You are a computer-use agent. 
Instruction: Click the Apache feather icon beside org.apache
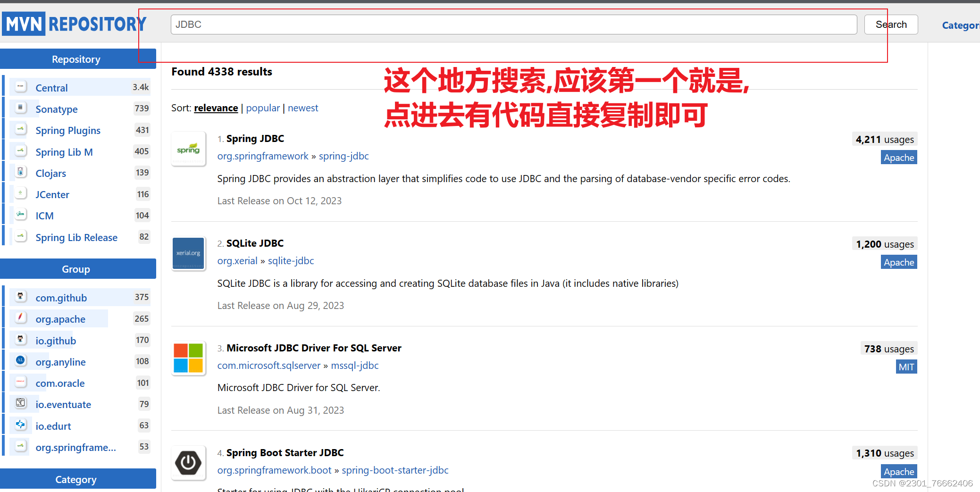(x=20, y=317)
